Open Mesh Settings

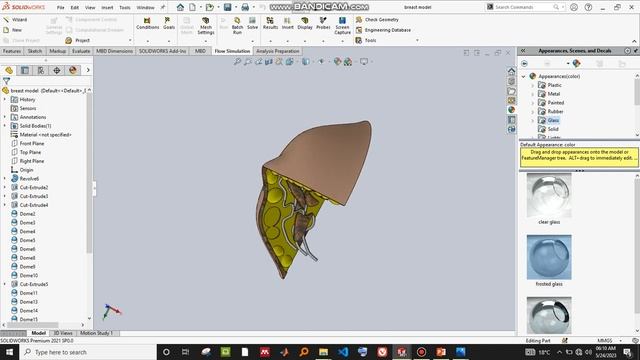(x=206, y=26)
